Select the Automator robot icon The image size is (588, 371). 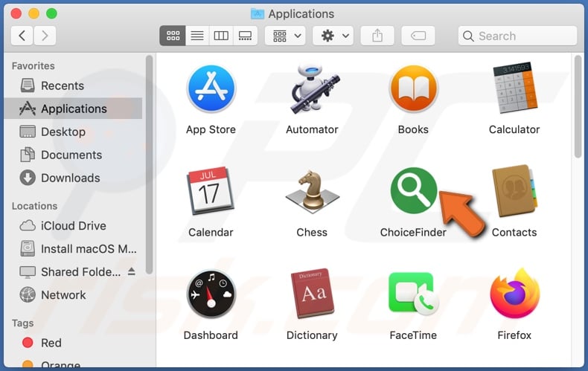tap(313, 88)
